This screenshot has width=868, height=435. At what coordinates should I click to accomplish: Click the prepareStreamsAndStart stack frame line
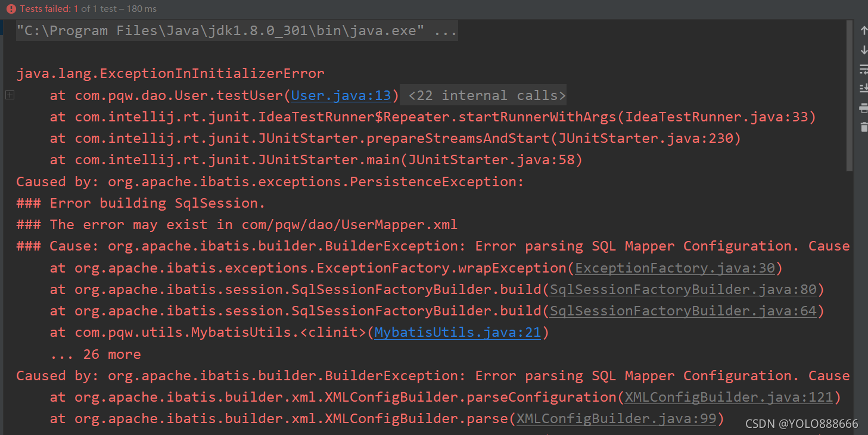point(395,139)
